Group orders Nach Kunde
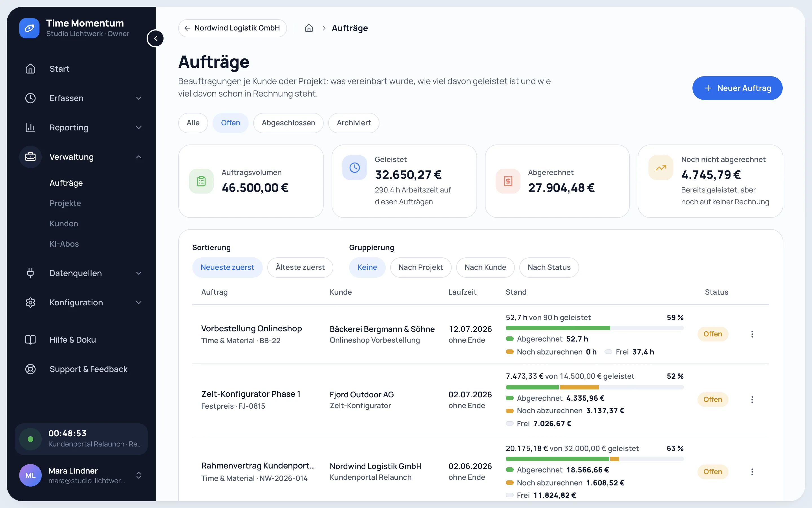Screen dimensions: 812x508 (x=485, y=268)
